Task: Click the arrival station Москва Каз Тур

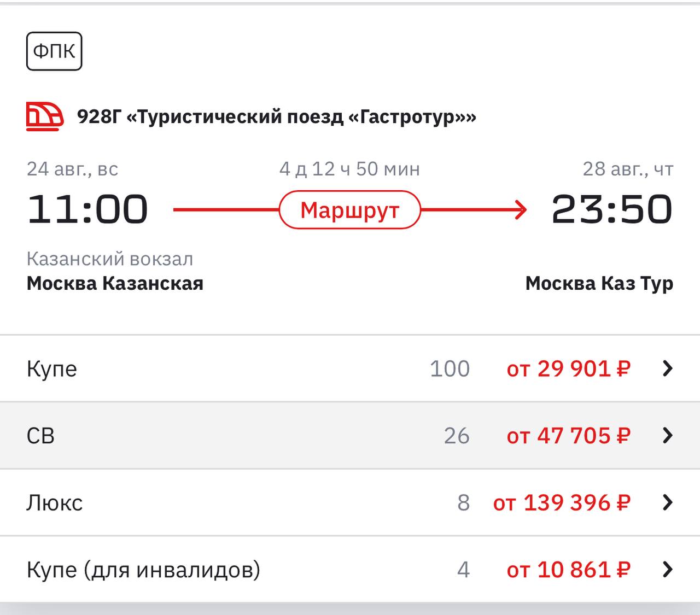Action: [x=599, y=283]
